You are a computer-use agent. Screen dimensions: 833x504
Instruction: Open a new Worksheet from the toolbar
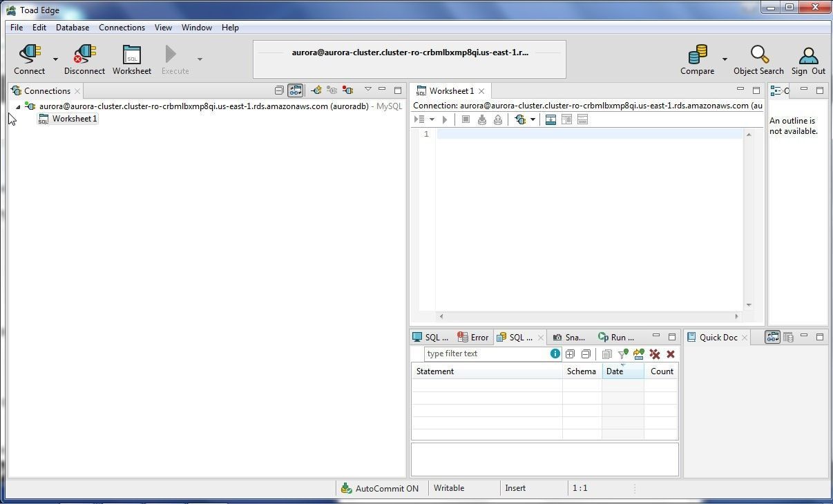[x=132, y=59]
